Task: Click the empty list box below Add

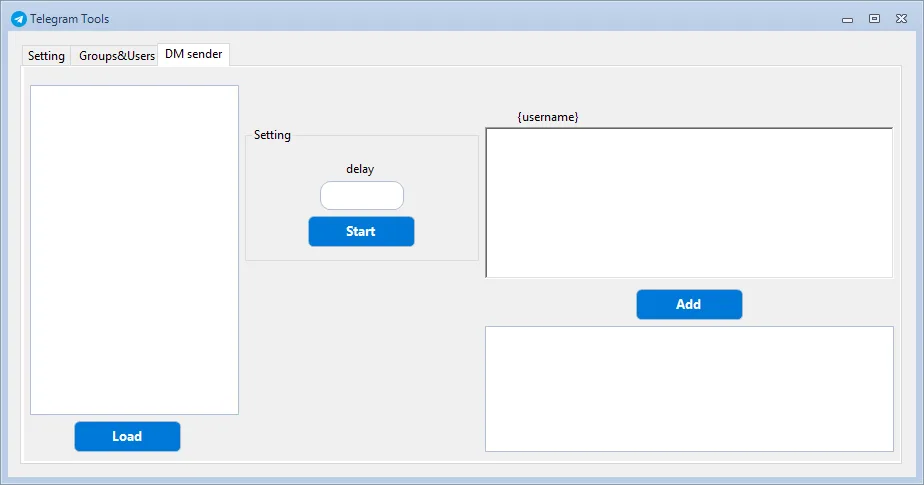Action: [689, 388]
